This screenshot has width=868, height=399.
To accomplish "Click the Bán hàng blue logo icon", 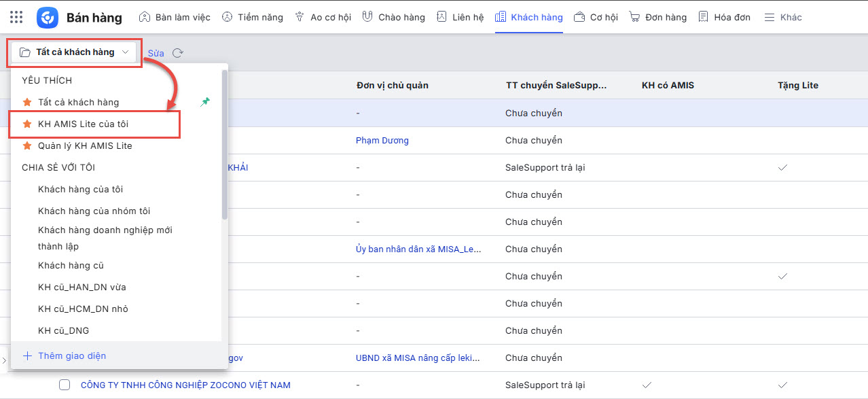I will point(48,17).
